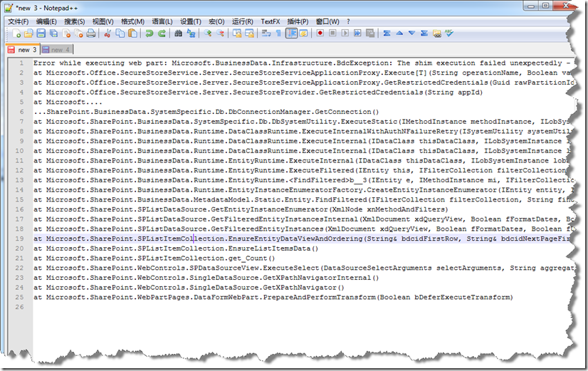Save the recorded macro icon
588x371 pixels.
click(370, 33)
